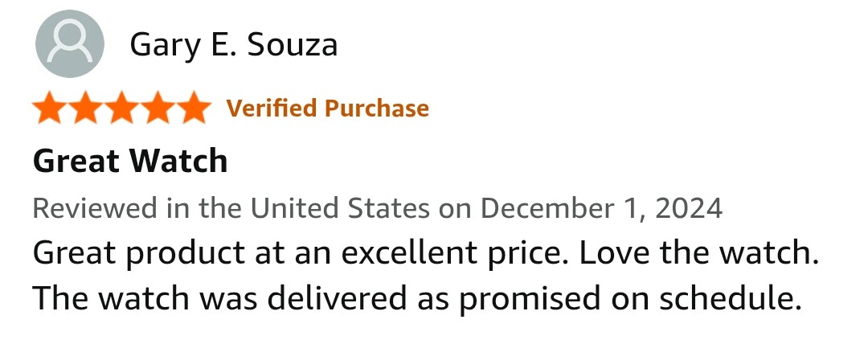Open the Great Watch review title

(x=130, y=161)
